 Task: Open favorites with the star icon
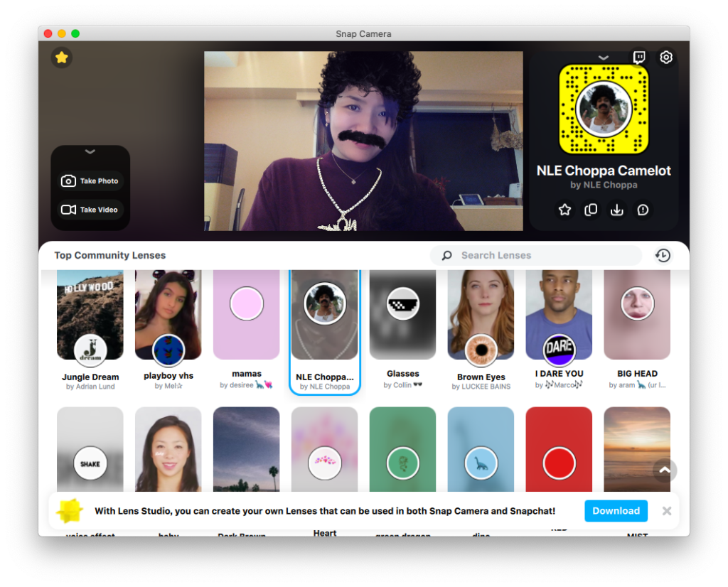pyautogui.click(x=62, y=58)
